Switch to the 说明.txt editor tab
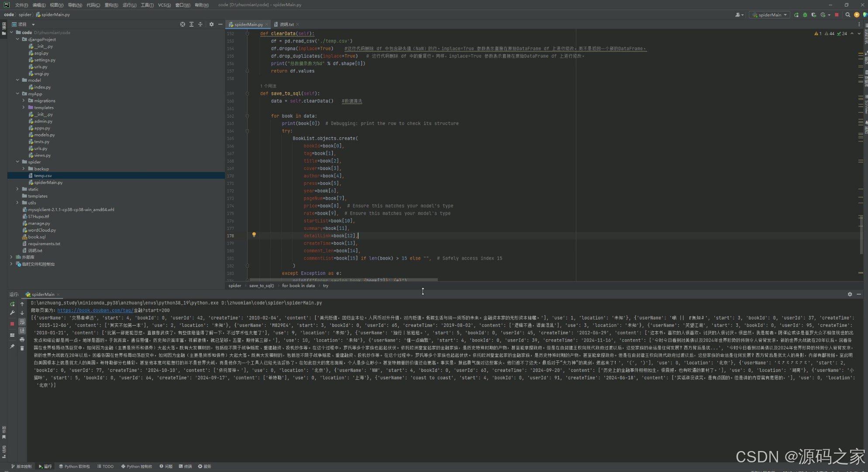 pyautogui.click(x=286, y=24)
